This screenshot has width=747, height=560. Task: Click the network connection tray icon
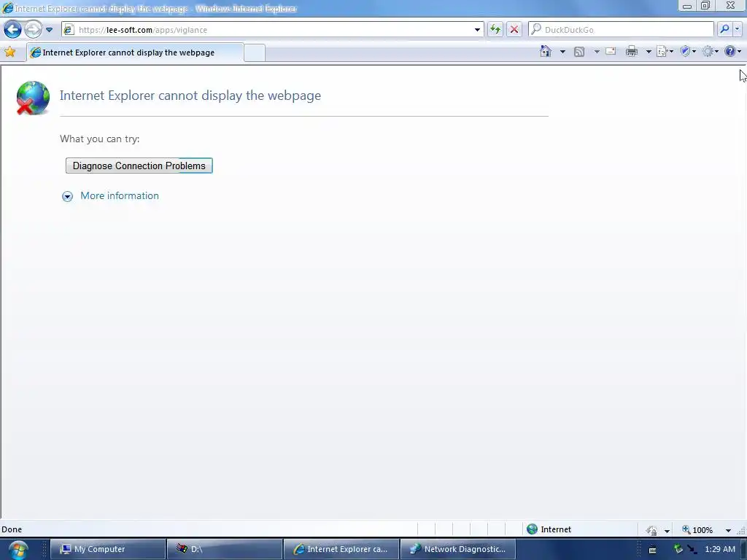(x=692, y=549)
